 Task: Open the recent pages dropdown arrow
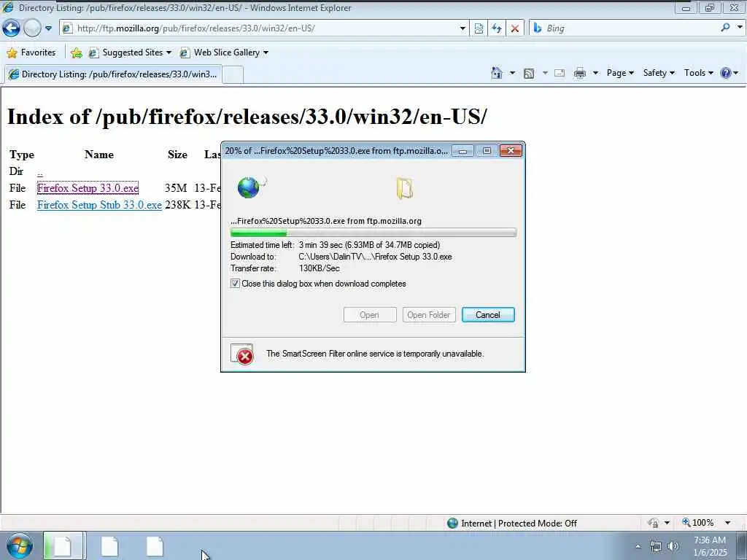[x=48, y=28]
